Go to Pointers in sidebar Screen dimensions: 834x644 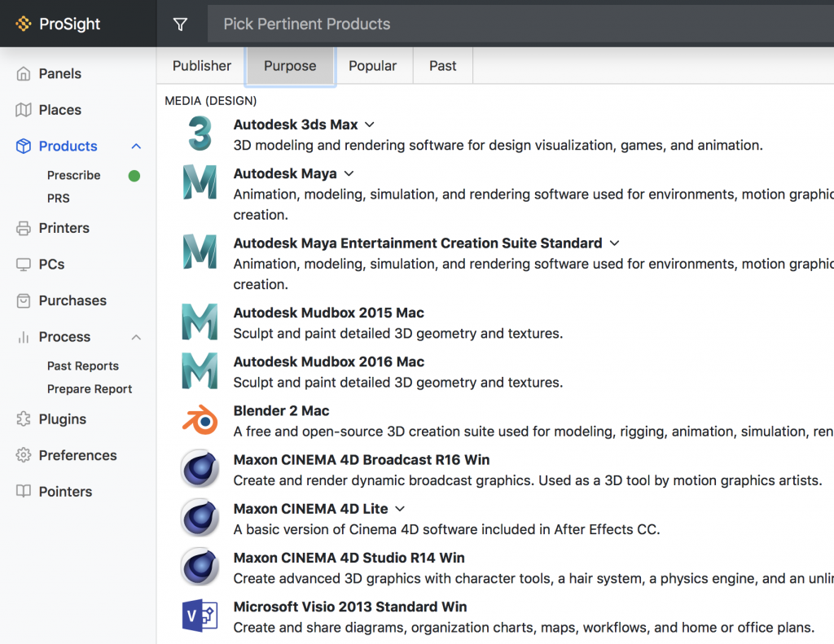pos(65,492)
